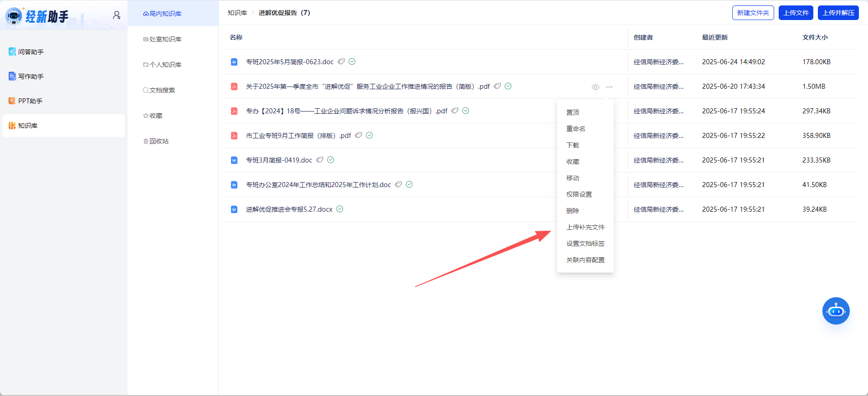Click the Word icon of 专班3月简报-0419.doc
This screenshot has height=396, width=868.
[x=234, y=160]
